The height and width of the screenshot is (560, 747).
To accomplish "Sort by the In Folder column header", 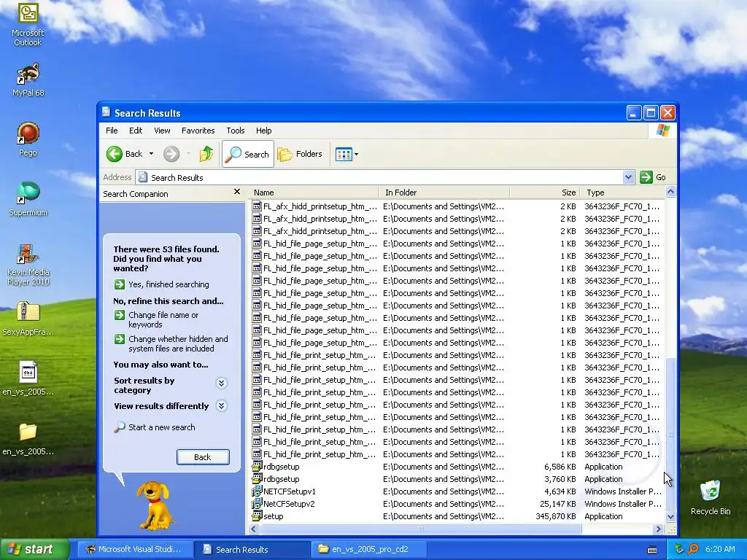I will (444, 192).
